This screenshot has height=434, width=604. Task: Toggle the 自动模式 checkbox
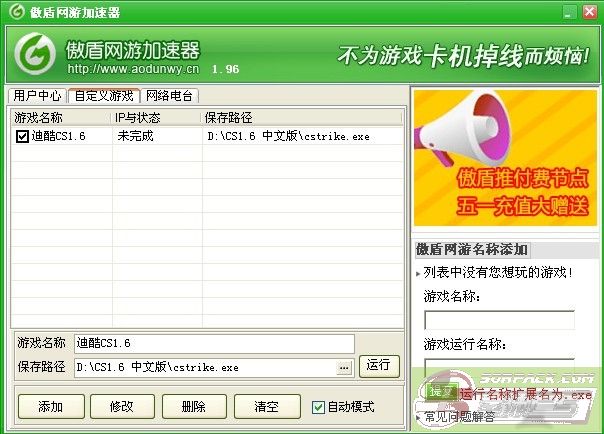click(318, 407)
